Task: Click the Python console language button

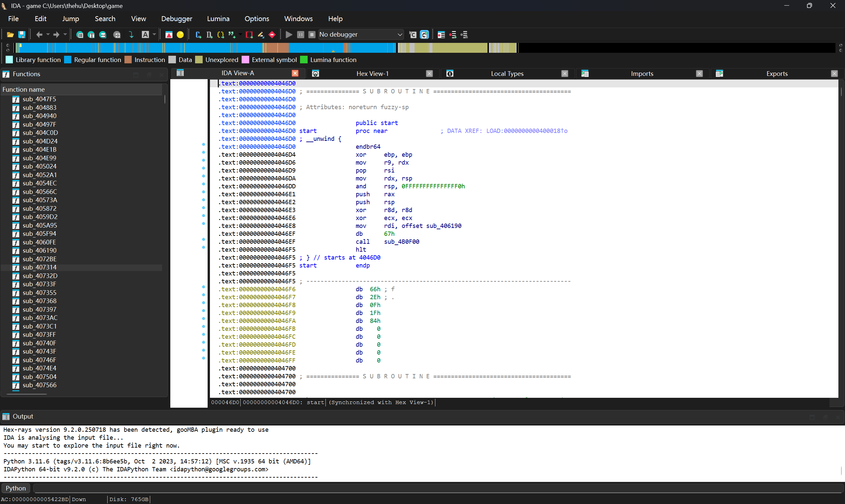Action: [x=16, y=488]
